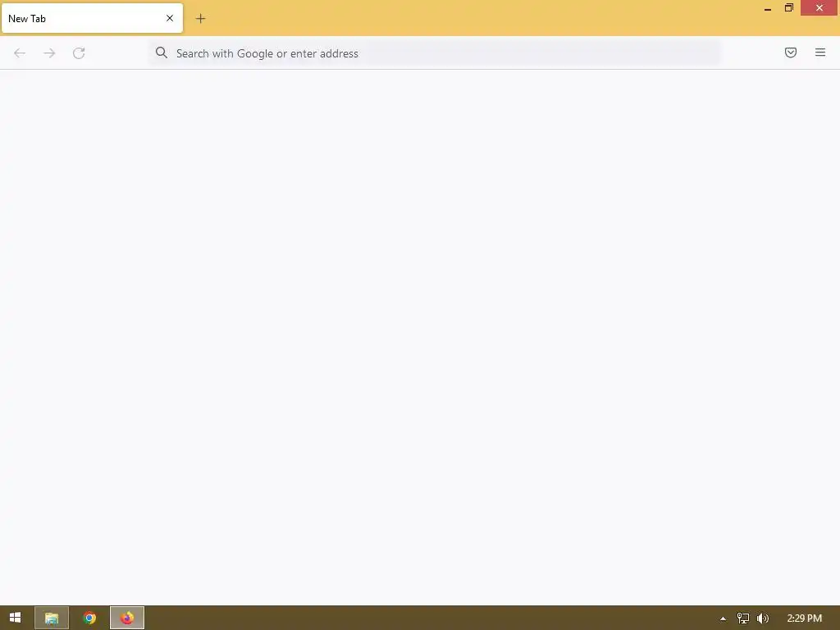Minimize the Firefox window
840x630 pixels.
pos(768,8)
